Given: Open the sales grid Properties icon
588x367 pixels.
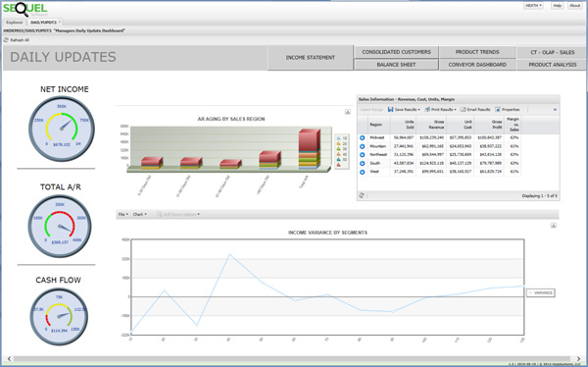Looking at the screenshot, I should tap(498, 109).
